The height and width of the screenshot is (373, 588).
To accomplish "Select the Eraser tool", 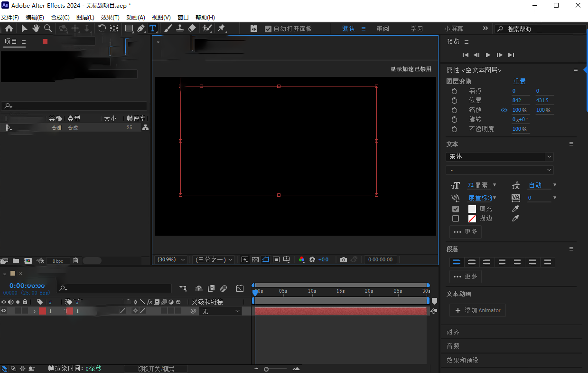I will click(x=192, y=29).
